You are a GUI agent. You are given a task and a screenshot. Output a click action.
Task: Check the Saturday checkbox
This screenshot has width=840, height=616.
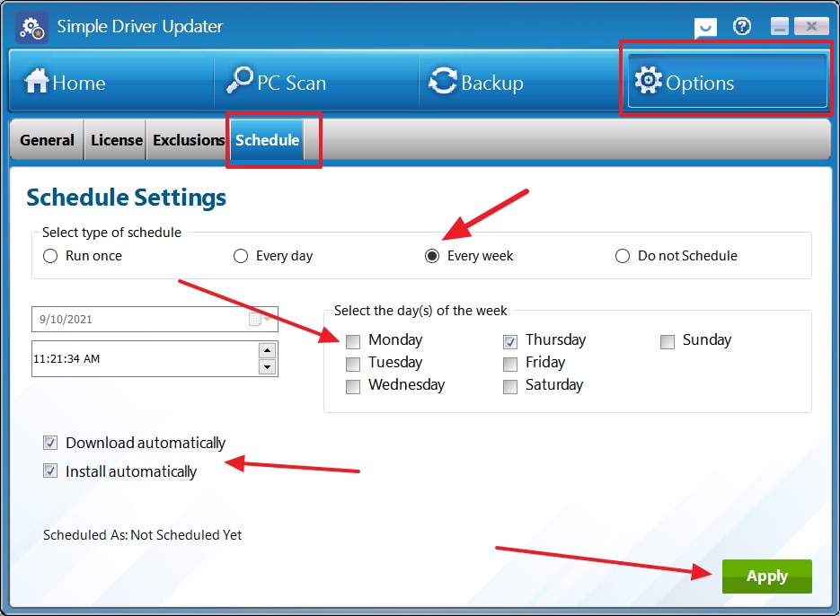(x=510, y=386)
